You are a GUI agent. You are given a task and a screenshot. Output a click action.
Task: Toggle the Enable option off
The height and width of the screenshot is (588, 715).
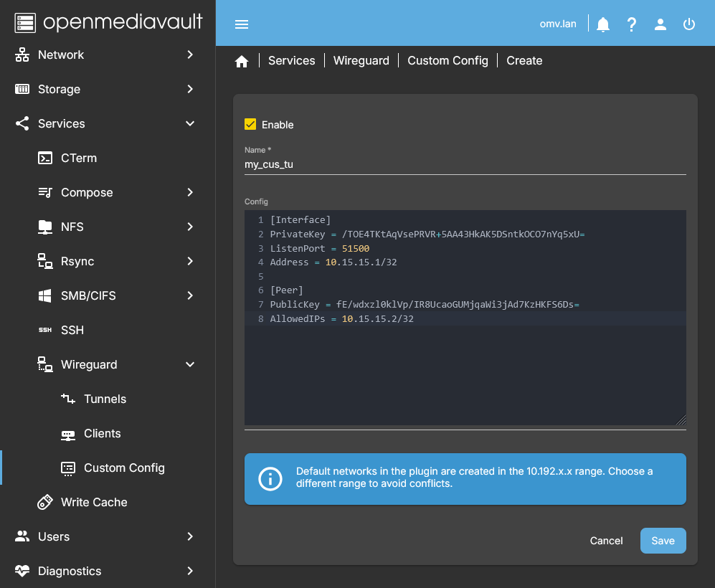pos(250,123)
